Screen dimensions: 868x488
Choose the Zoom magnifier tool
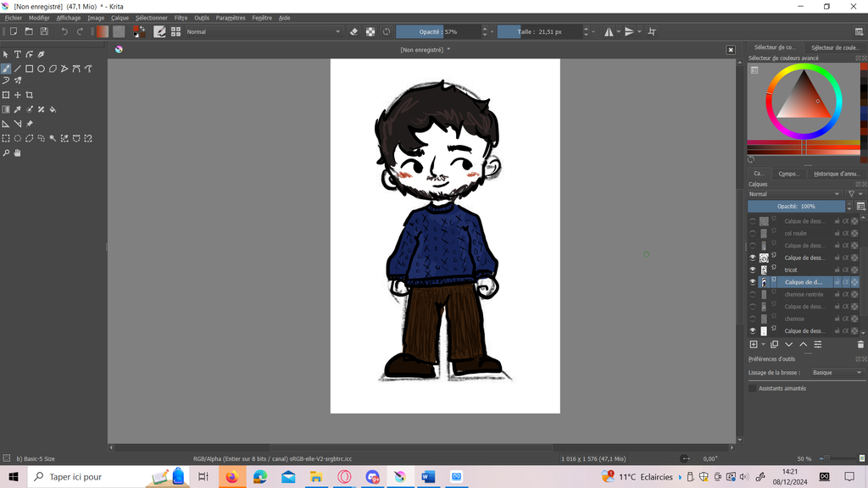coord(6,153)
